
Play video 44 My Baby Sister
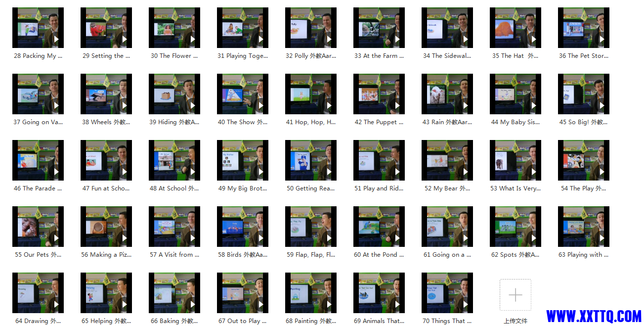point(515,94)
